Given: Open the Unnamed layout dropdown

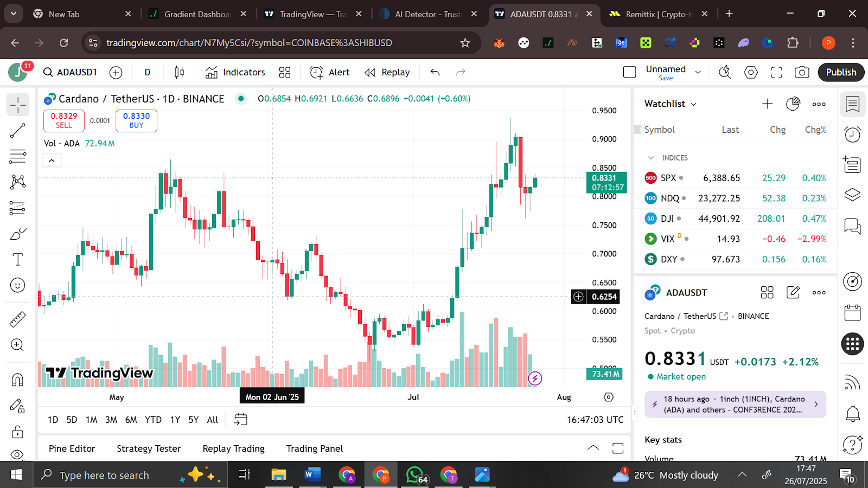Looking at the screenshot, I should [698, 72].
